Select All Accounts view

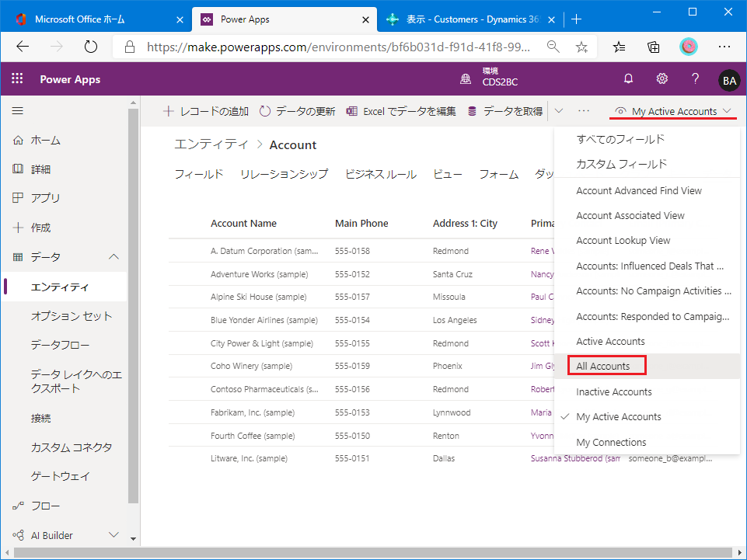(x=647, y=366)
